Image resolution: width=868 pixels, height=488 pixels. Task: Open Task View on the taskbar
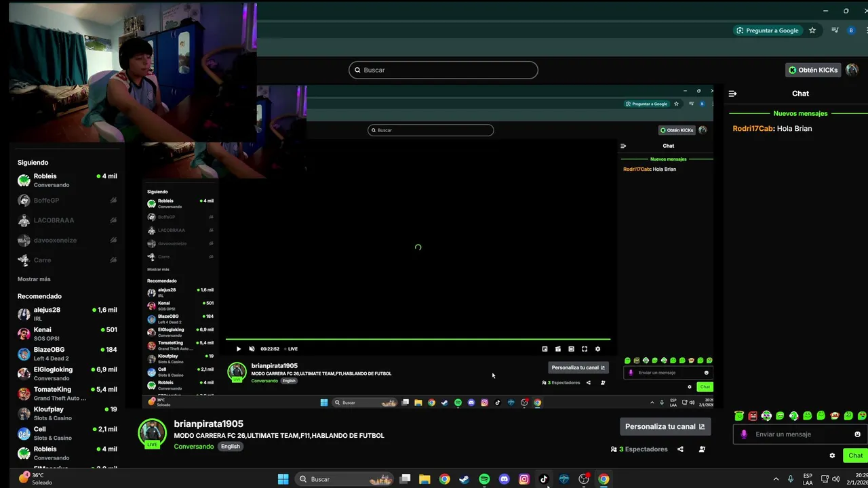pyautogui.click(x=405, y=479)
